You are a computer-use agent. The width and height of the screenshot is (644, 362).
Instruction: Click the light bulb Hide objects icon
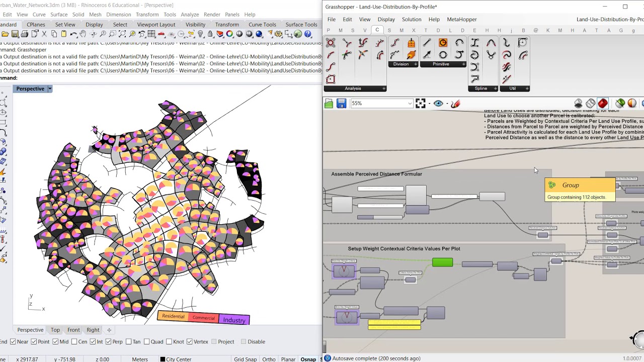200,34
